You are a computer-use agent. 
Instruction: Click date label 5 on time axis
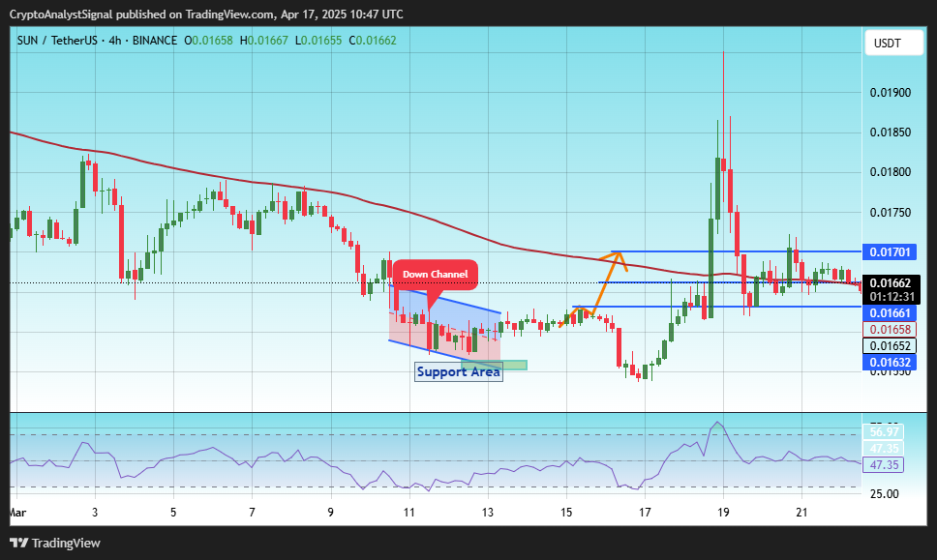[x=173, y=513]
